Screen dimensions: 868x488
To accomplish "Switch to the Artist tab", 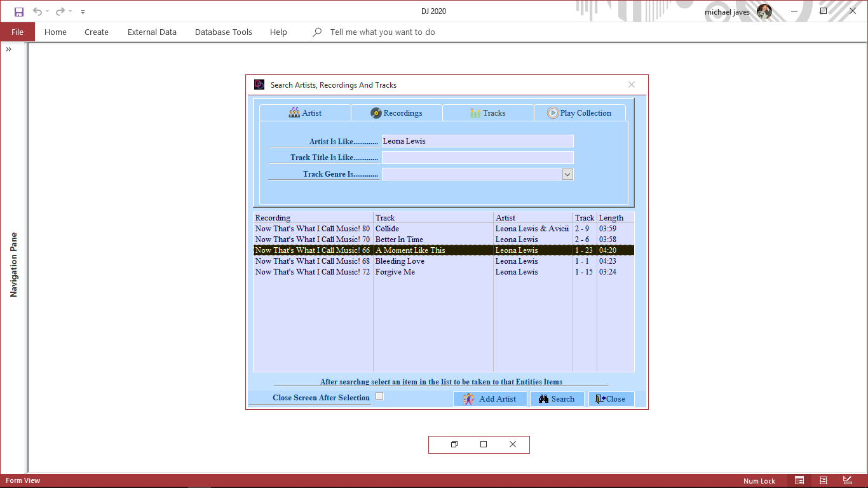I will coord(305,113).
